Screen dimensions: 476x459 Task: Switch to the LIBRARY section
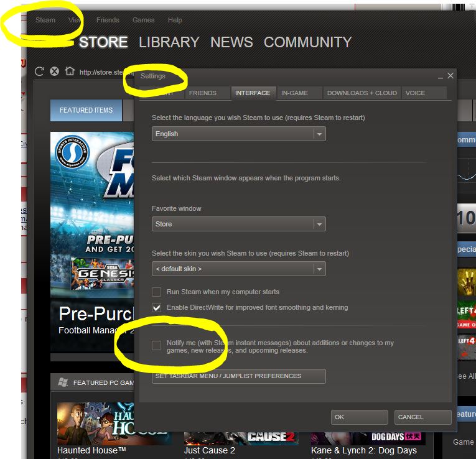pyautogui.click(x=169, y=42)
